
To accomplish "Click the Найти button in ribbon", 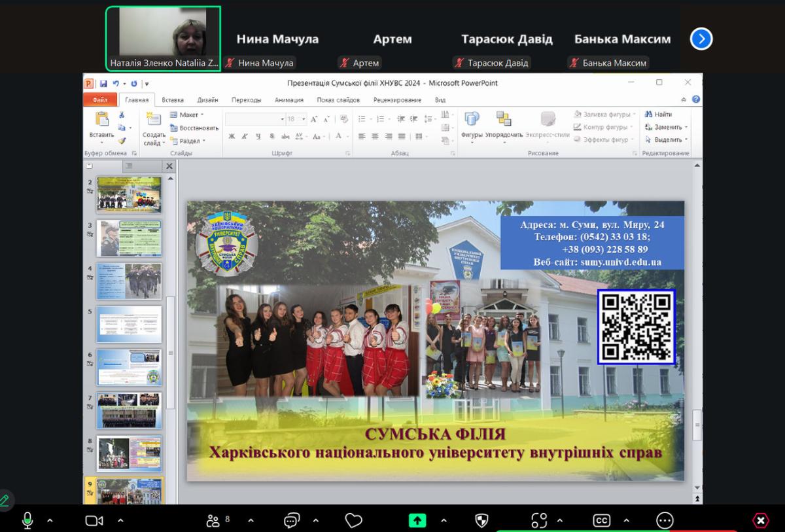I will click(x=659, y=115).
